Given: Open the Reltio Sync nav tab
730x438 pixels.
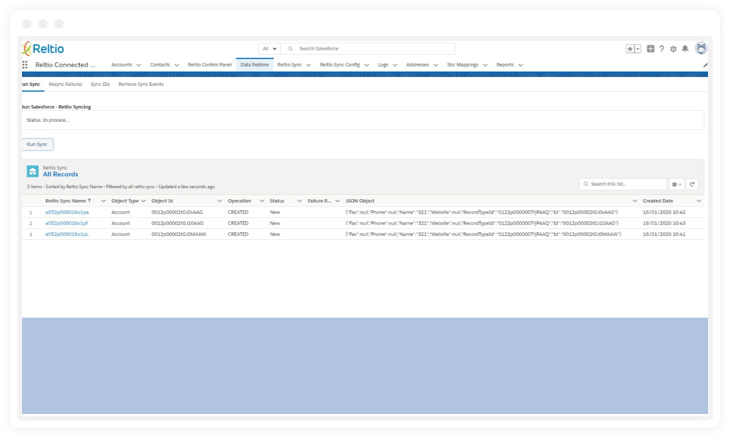Looking at the screenshot, I should coord(290,65).
